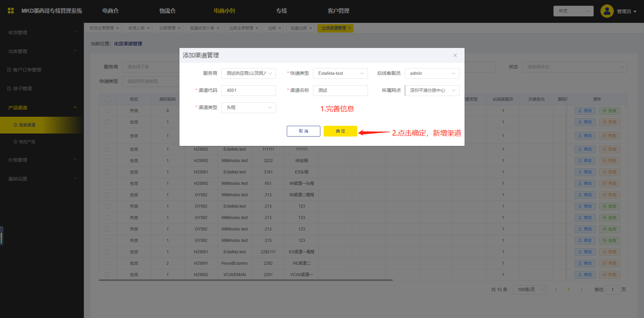644x318 pixels.
Task: Click next page arrow in pagination
Action: 582,289
